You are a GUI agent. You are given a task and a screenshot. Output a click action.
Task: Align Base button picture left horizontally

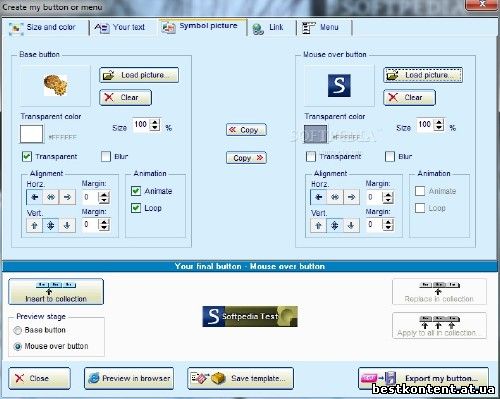click(35, 197)
